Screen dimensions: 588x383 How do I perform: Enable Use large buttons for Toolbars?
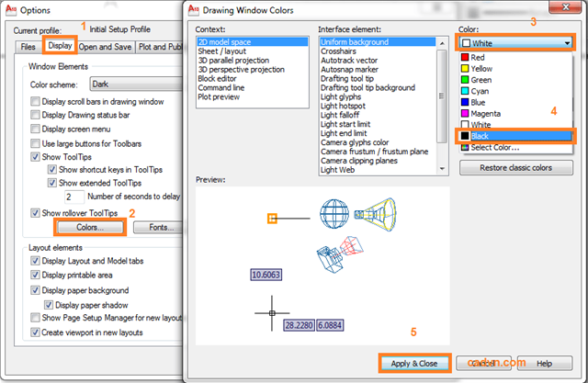pyautogui.click(x=35, y=143)
